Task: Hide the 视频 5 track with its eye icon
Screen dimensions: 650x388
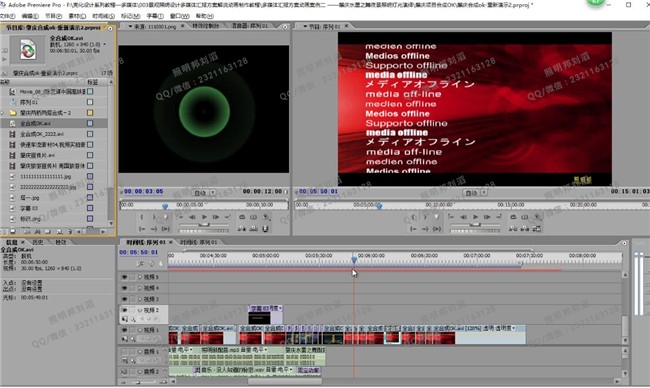Action: point(124,277)
